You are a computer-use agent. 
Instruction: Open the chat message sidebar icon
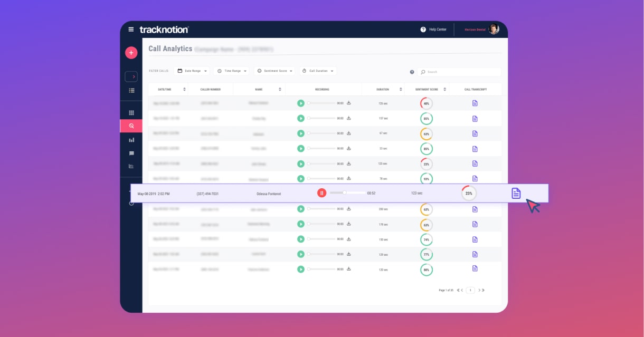click(x=131, y=153)
